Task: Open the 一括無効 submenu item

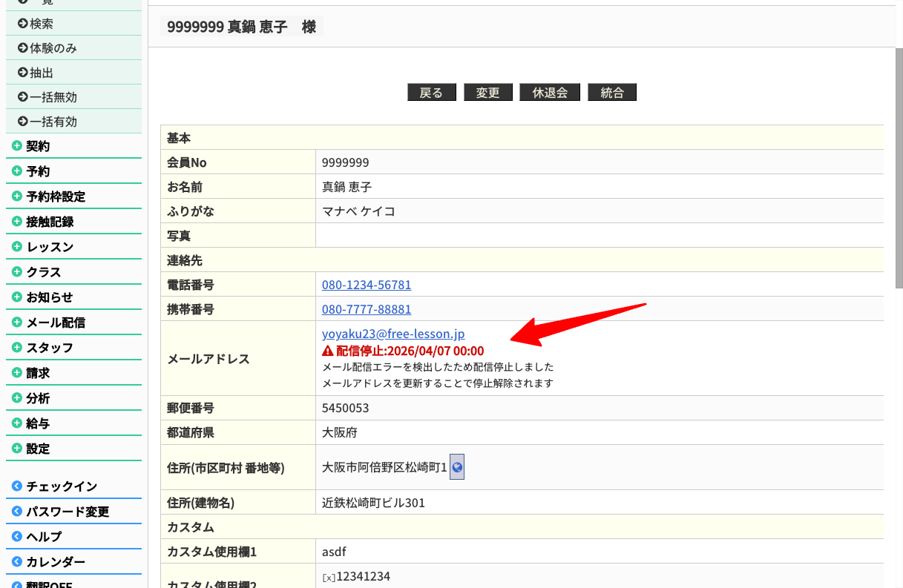Action: coord(53,97)
